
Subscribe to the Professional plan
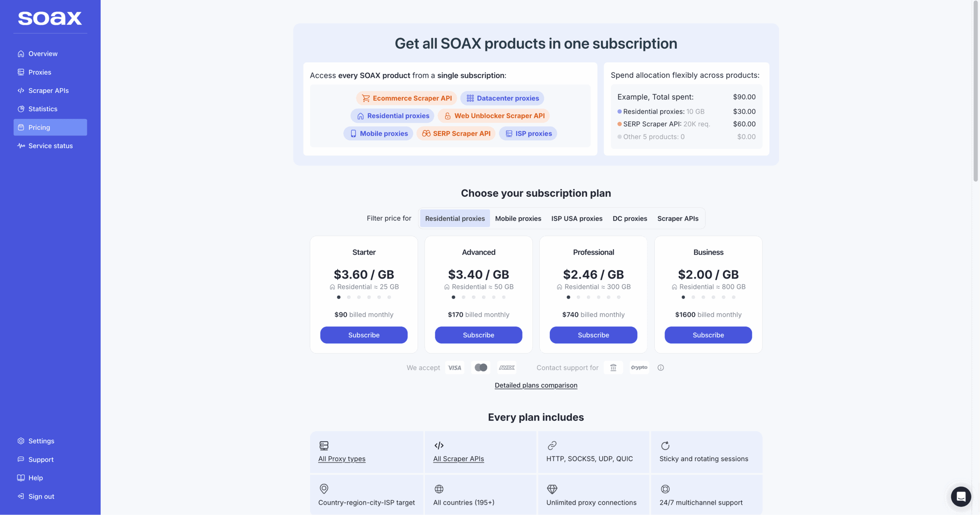point(593,335)
